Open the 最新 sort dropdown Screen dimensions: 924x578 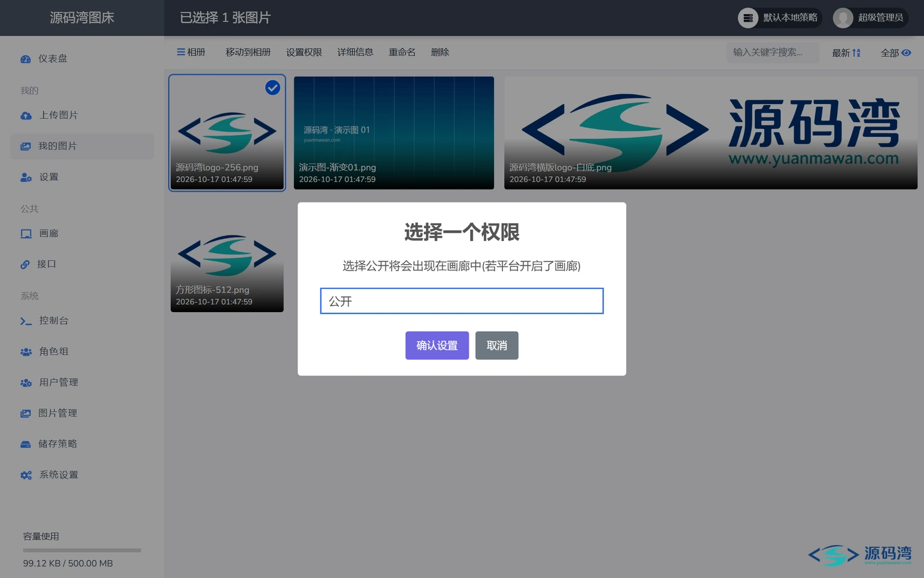click(846, 53)
